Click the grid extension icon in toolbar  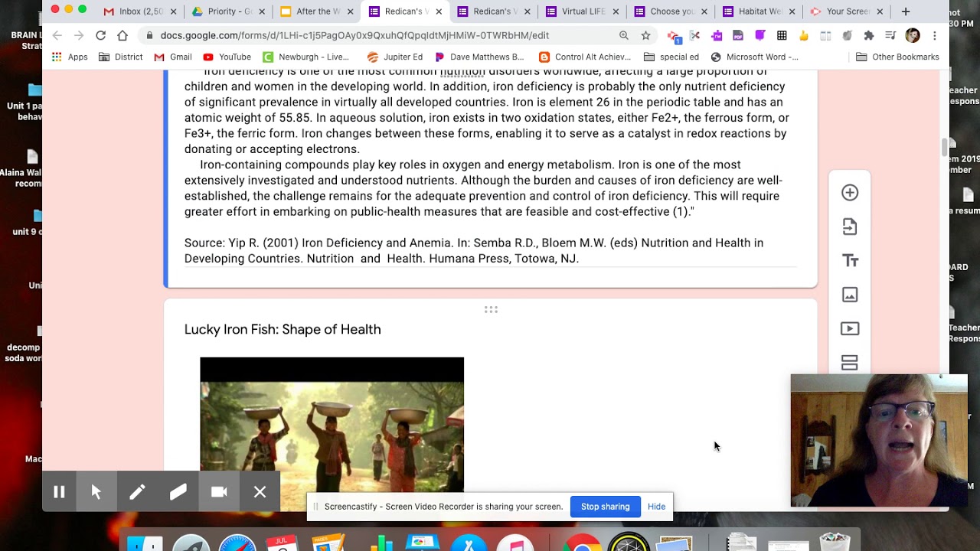782,35
